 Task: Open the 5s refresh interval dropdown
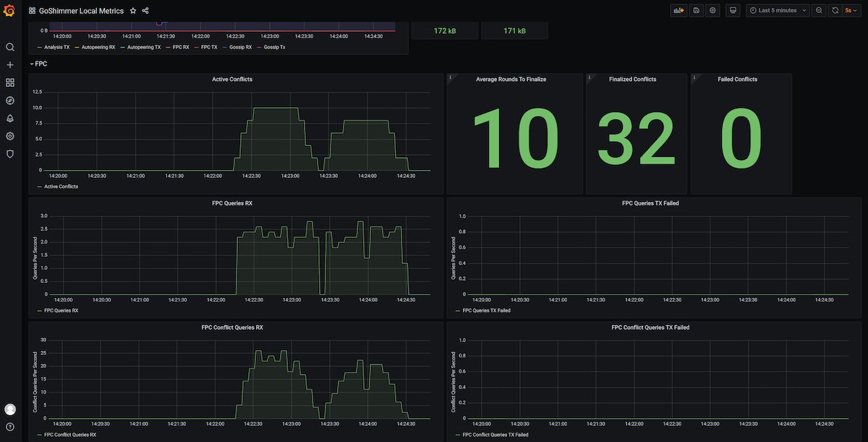pos(851,11)
